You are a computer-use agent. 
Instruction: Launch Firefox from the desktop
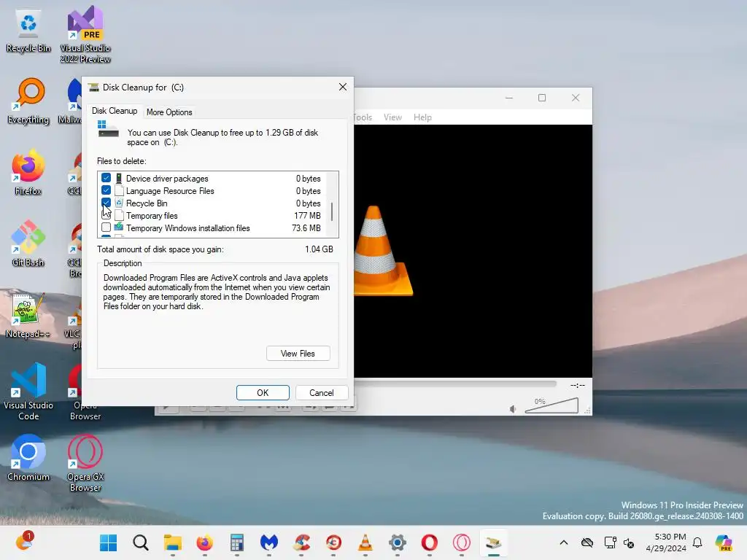(28, 172)
